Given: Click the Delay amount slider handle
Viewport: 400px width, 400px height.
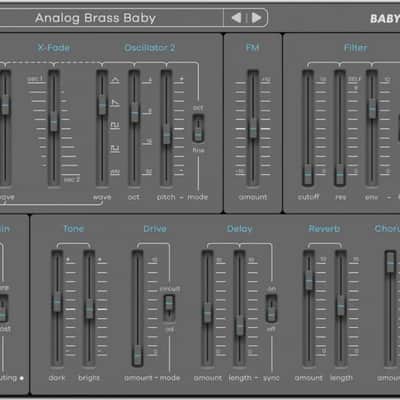Looking at the screenshot, I should [207, 313].
